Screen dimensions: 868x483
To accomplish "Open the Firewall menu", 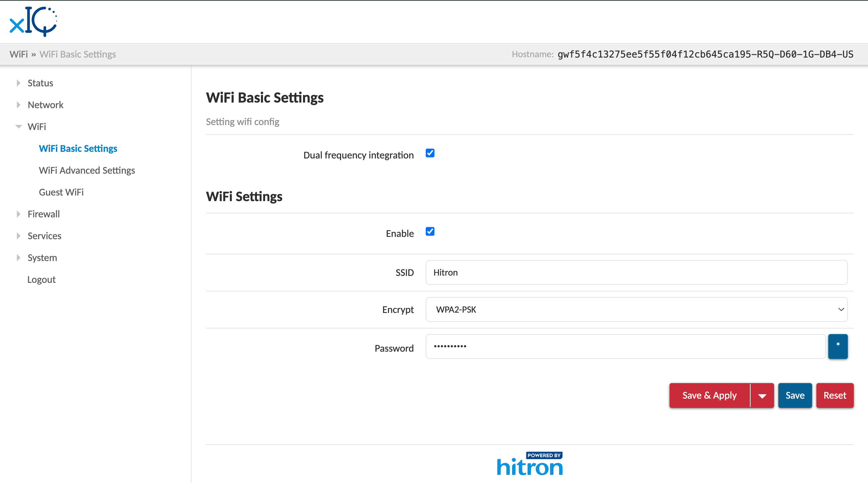I will [x=44, y=214].
